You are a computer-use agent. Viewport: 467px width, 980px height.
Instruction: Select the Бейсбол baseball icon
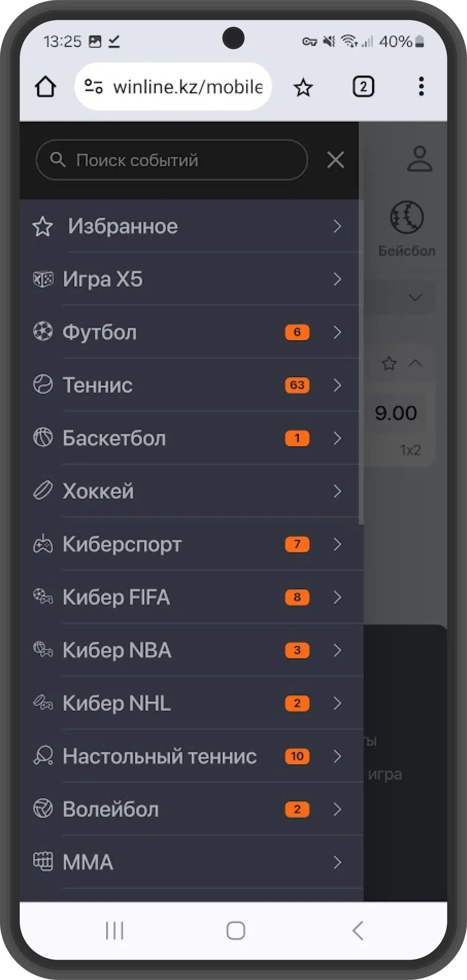(407, 217)
